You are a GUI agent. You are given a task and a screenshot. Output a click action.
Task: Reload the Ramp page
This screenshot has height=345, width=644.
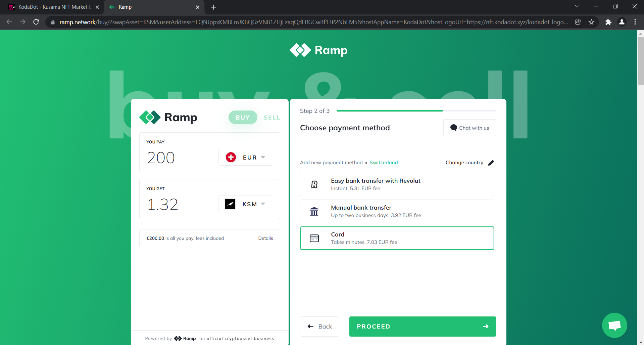(36, 22)
